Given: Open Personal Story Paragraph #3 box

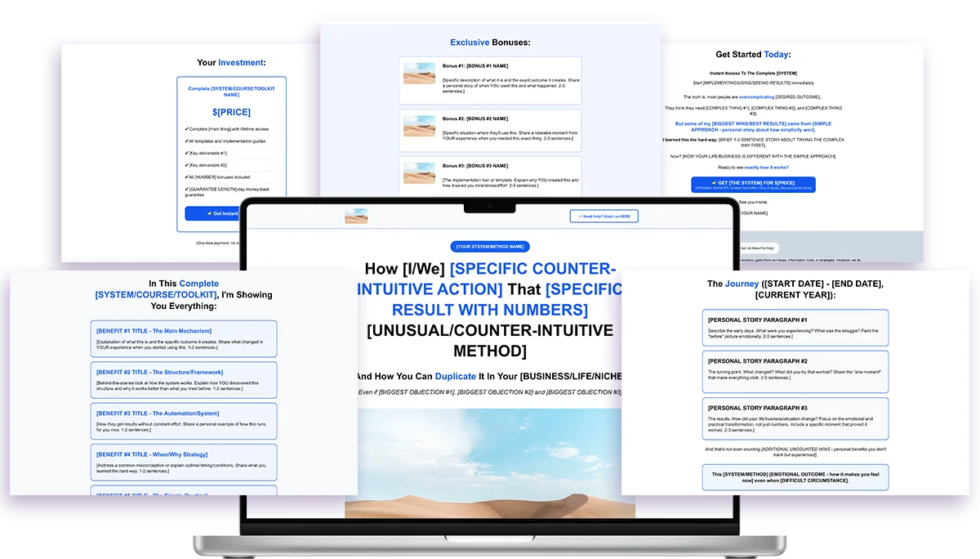Looking at the screenshot, I should (795, 419).
